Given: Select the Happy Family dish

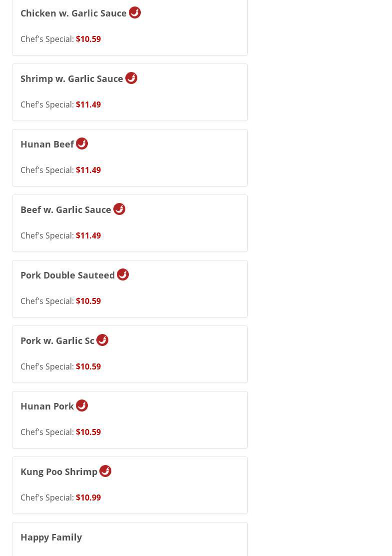Looking at the screenshot, I should pos(51,537).
